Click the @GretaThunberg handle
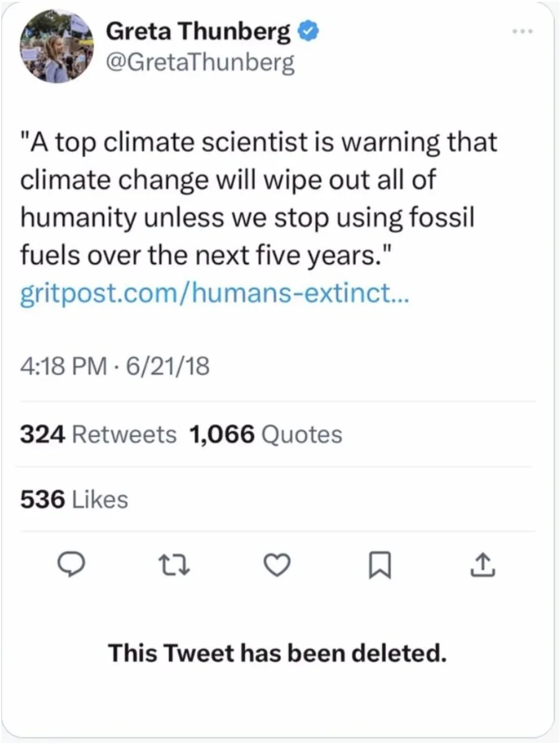The height and width of the screenshot is (744, 560). (x=200, y=63)
